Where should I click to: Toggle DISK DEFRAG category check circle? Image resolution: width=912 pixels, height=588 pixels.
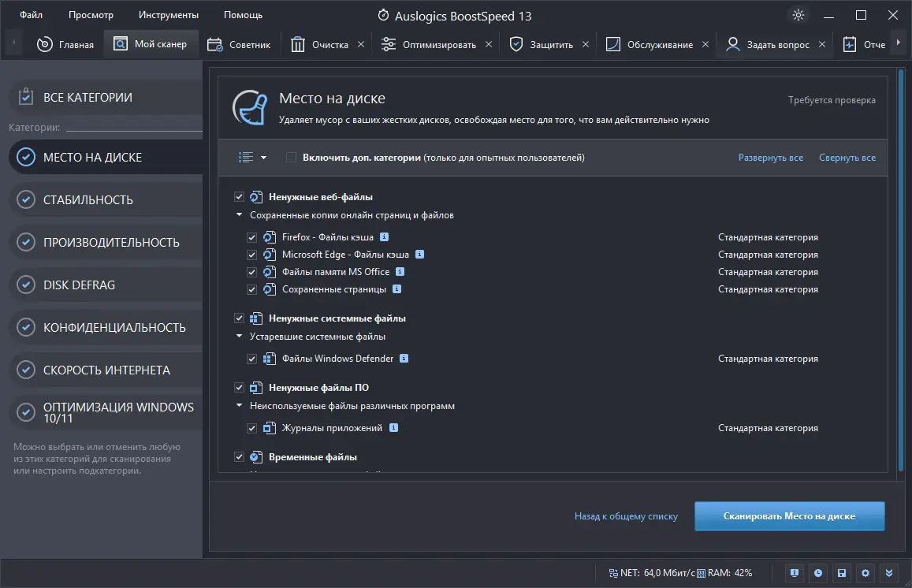[25, 285]
